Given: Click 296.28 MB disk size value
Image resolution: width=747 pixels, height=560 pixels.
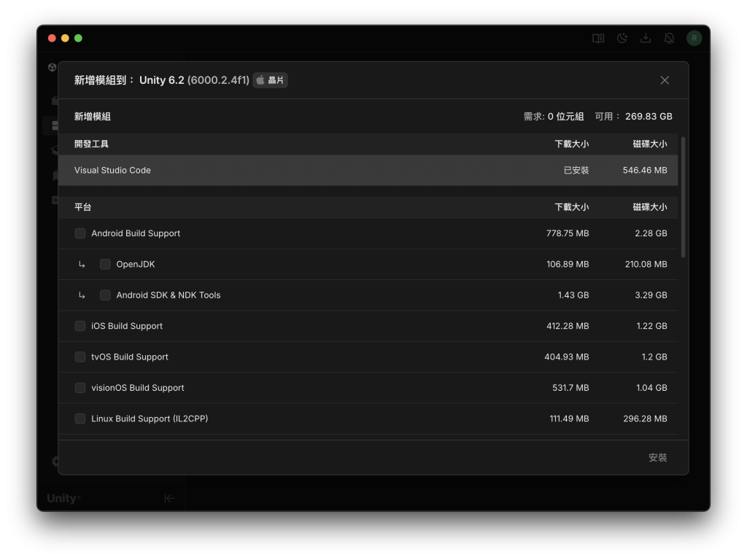Looking at the screenshot, I should (645, 419).
